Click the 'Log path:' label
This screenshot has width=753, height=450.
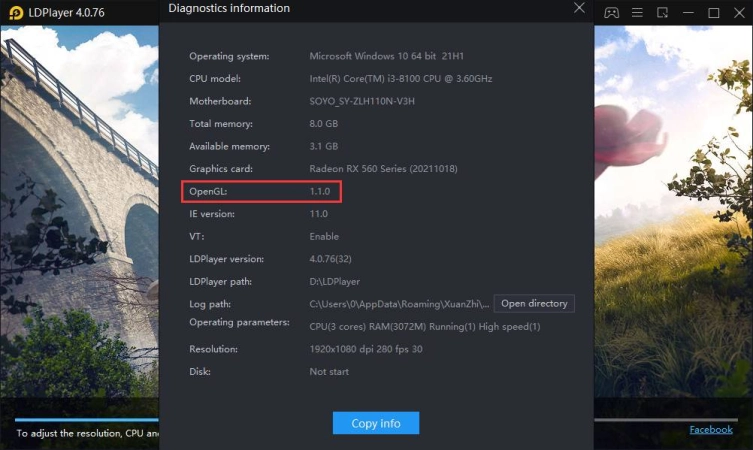click(x=210, y=304)
